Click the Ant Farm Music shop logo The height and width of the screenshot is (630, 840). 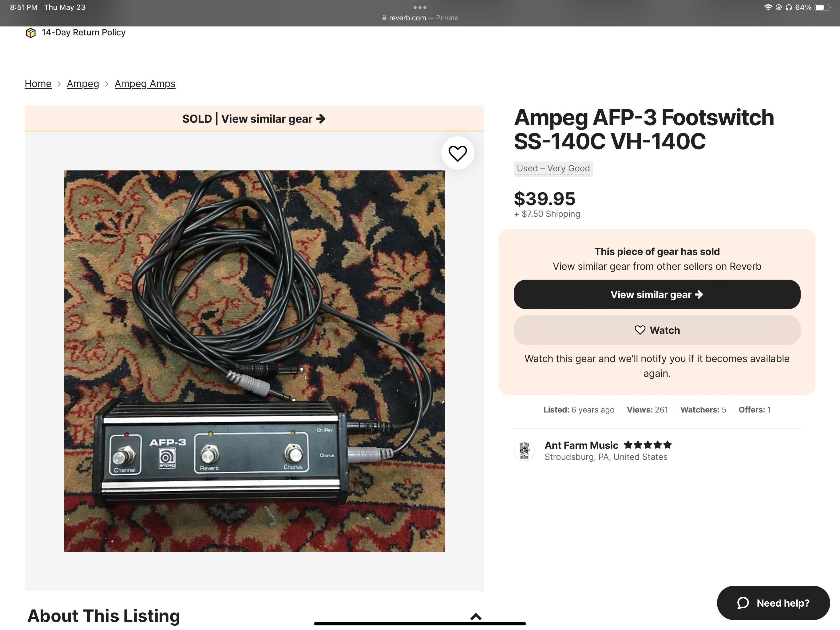(524, 451)
